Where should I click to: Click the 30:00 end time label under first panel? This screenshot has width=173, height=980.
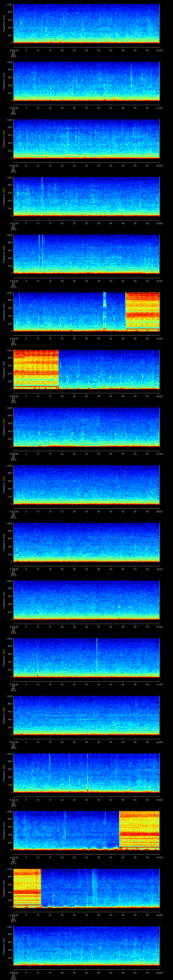coord(159,50)
